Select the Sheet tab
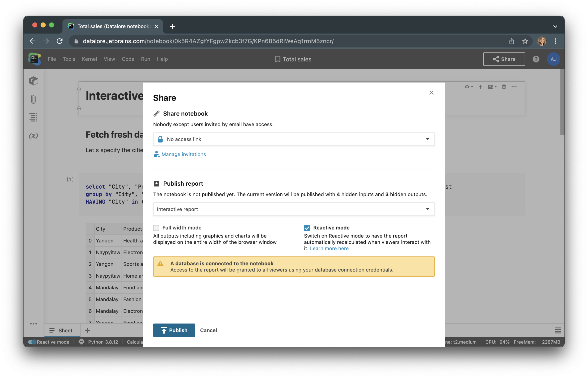The width and height of the screenshot is (588, 378). [62, 330]
